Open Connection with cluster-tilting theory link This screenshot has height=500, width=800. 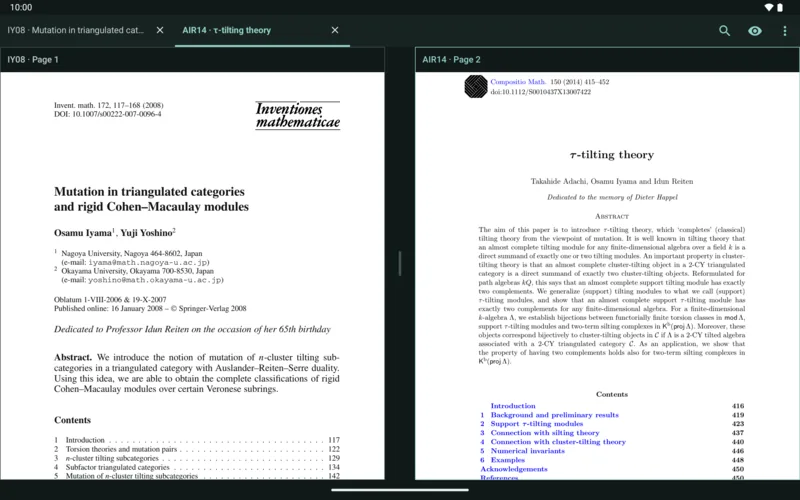(558, 442)
